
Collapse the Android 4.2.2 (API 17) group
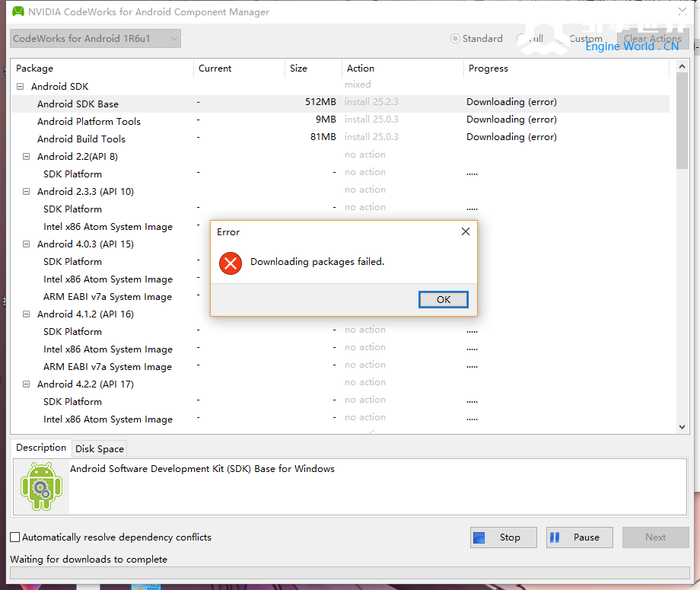click(x=27, y=384)
